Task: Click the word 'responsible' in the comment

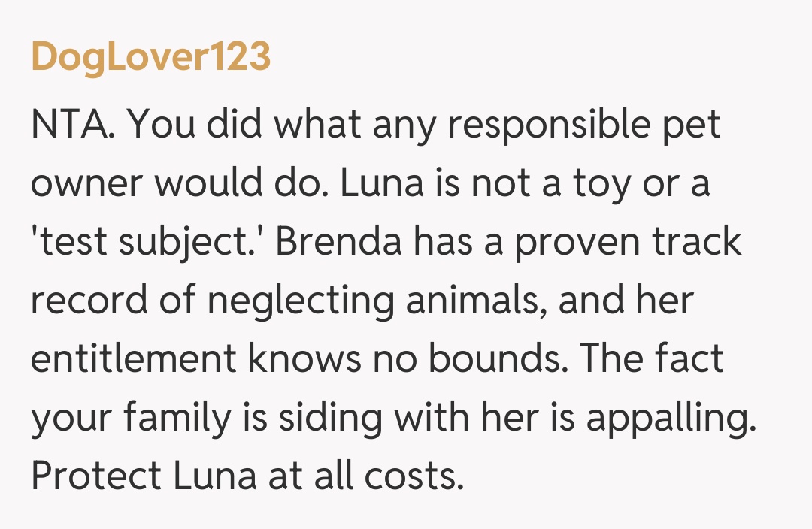Action: pos(562,125)
